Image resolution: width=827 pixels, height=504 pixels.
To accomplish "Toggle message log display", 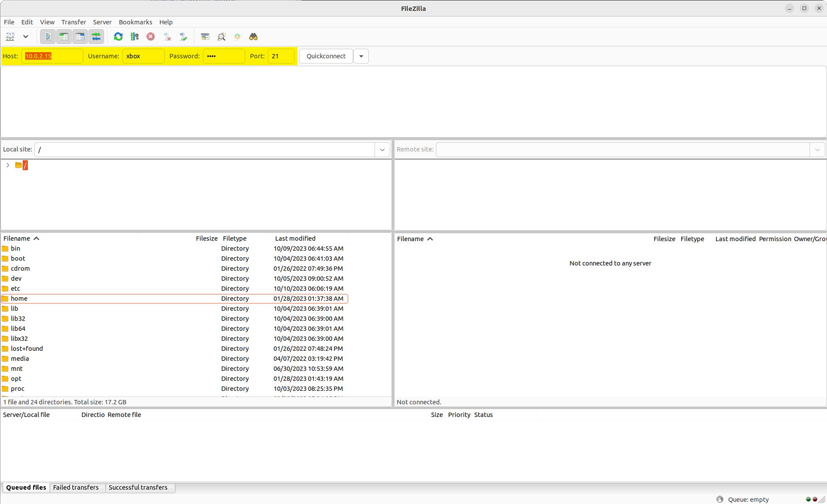I will point(48,37).
